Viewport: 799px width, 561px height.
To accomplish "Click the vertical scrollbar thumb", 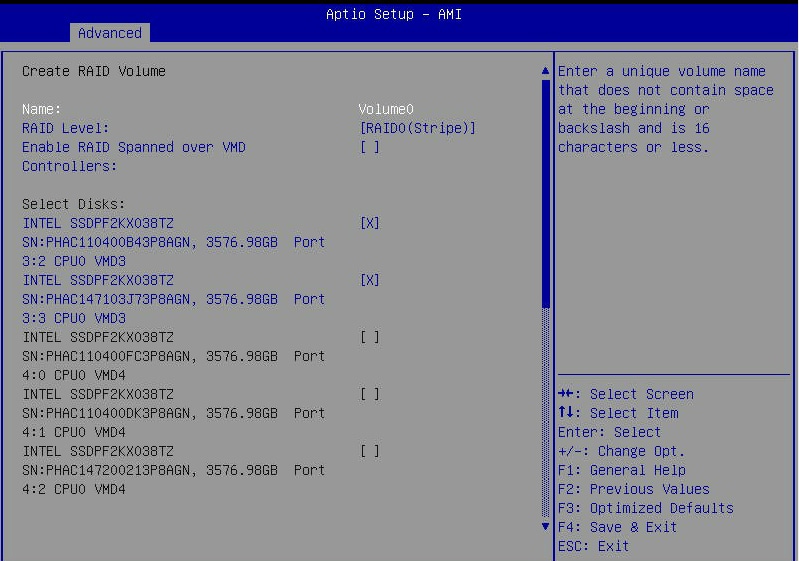I will (545, 190).
